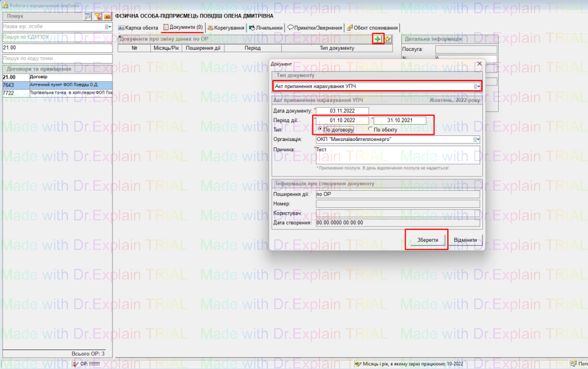Open the Коригування tab
The width and height of the screenshot is (588, 369).
point(226,28)
